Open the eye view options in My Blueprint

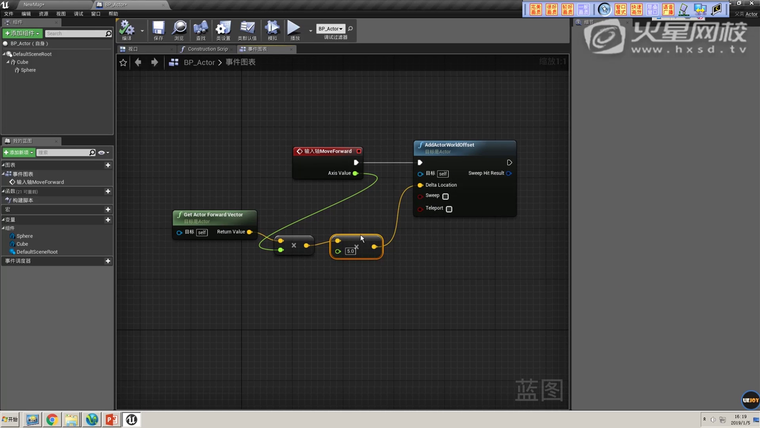tap(102, 153)
